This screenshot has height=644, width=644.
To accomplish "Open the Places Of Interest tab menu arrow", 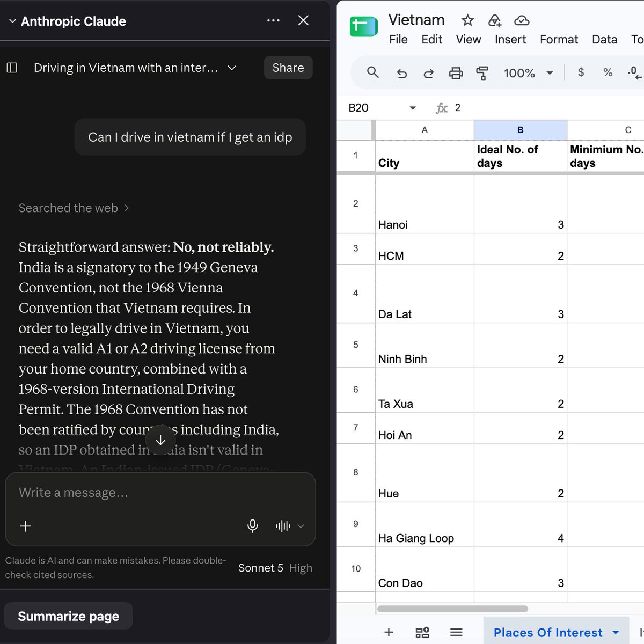I will 616,633.
